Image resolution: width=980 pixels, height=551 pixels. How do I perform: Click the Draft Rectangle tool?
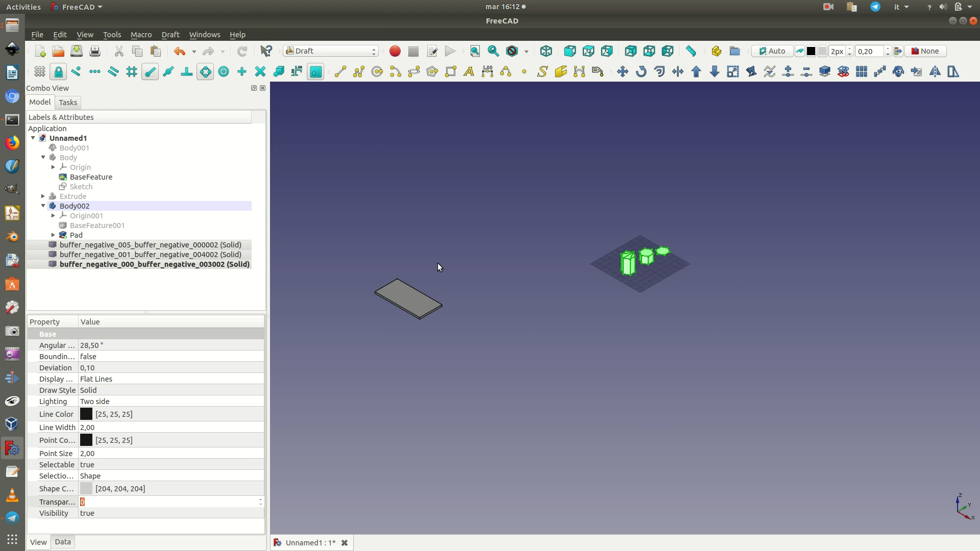[x=450, y=71]
